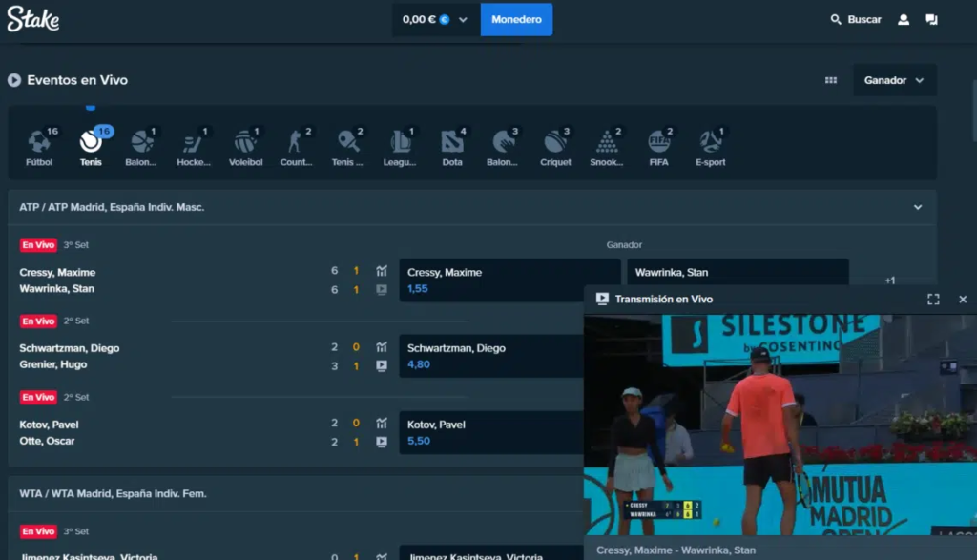Click the live tennis video stream
Viewport: 977px width, 560px height.
click(780, 425)
